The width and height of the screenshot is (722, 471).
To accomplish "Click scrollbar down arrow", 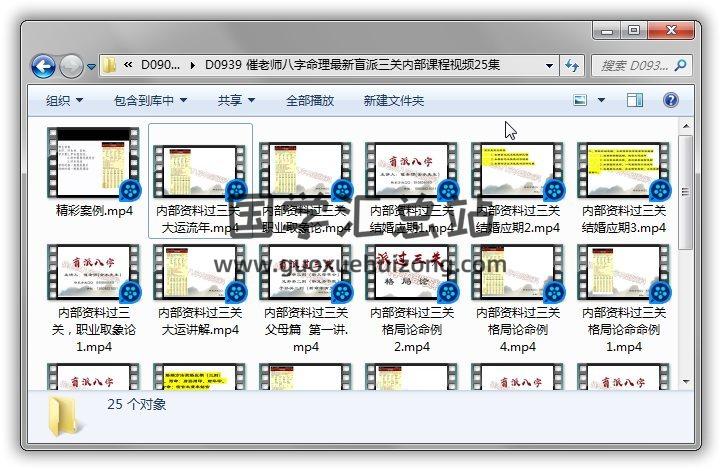I will (x=686, y=382).
